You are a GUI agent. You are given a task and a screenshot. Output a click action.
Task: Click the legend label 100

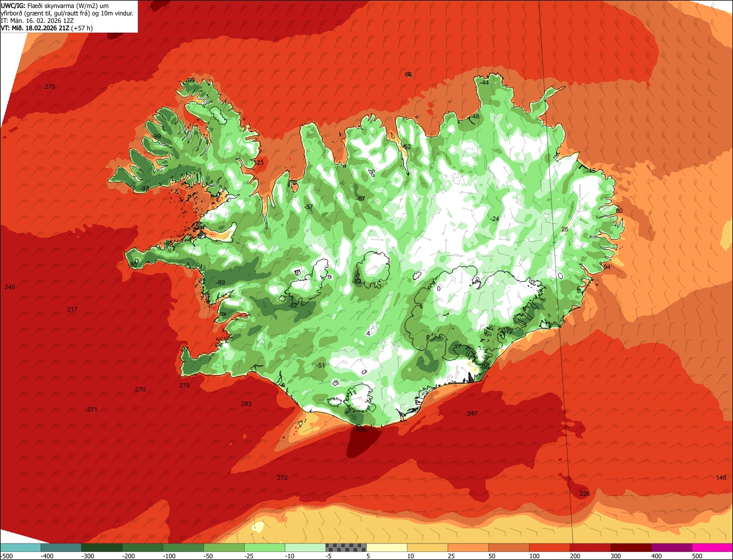(534, 556)
